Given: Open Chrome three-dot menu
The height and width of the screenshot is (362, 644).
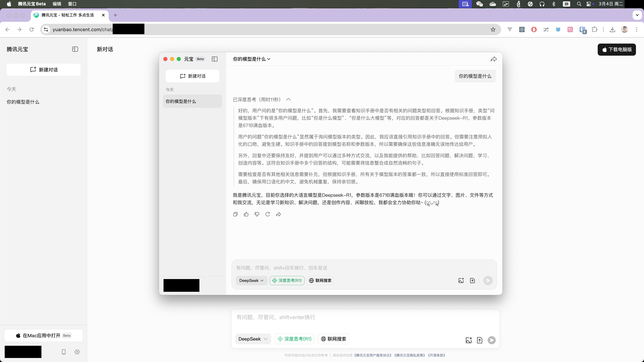Looking at the screenshot, I should pyautogui.click(x=636, y=29).
